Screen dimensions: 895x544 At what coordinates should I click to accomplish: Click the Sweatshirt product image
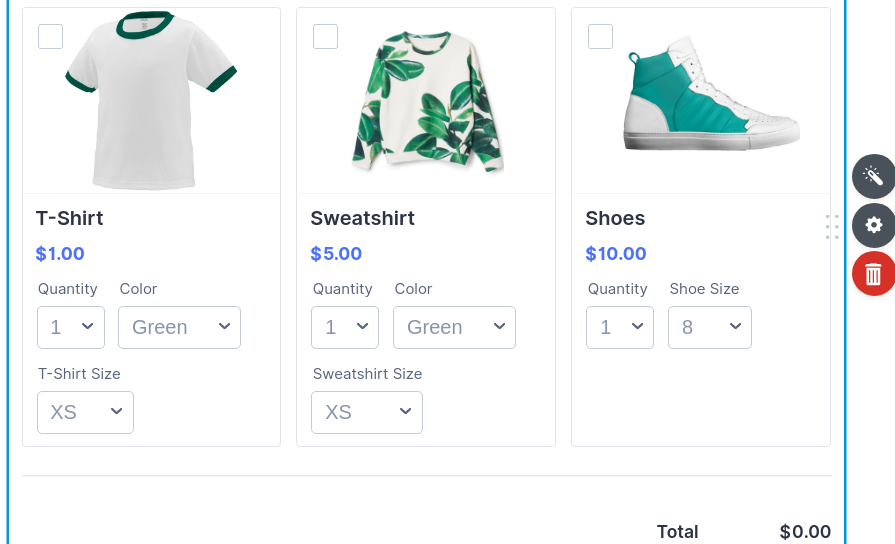(426, 100)
